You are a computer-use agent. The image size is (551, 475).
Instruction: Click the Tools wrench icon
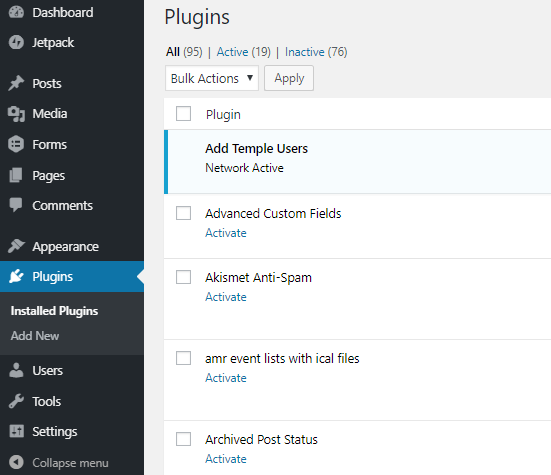(x=16, y=401)
